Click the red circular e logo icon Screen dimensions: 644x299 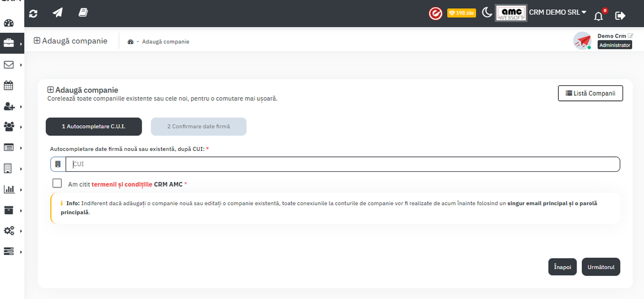(435, 13)
